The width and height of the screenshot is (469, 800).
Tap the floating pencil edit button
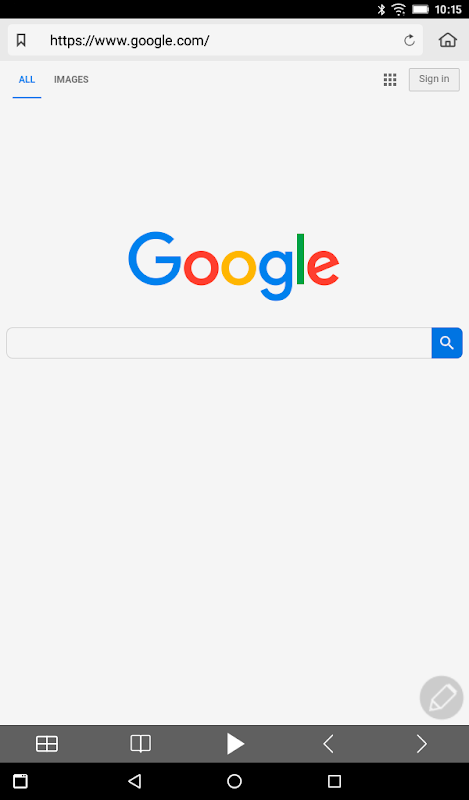[x=441, y=697]
